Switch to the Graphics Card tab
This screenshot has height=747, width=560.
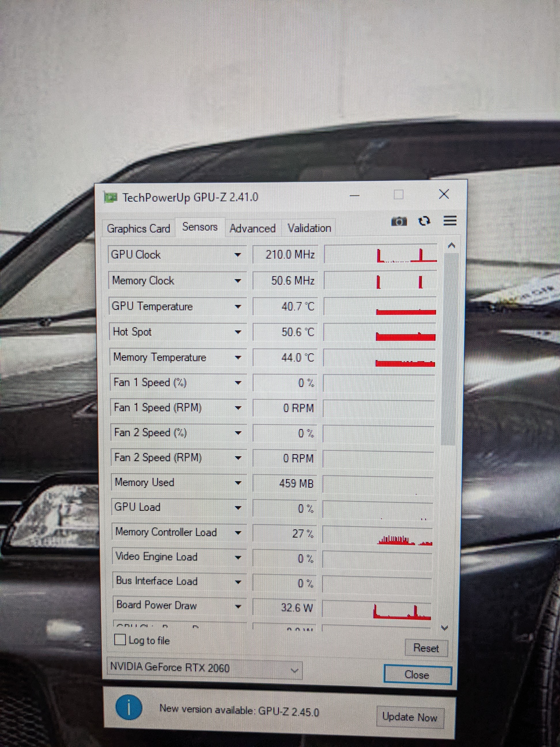pos(138,229)
